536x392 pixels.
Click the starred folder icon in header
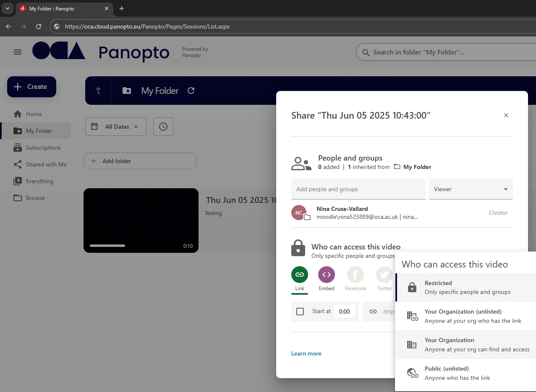(x=127, y=91)
